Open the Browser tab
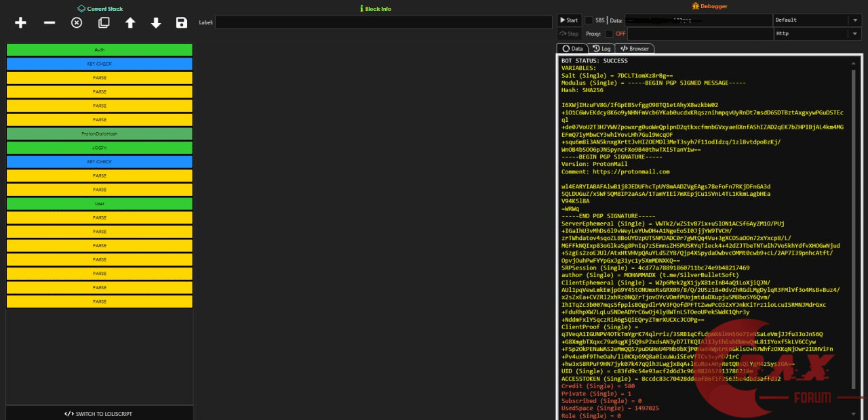Image resolution: width=868 pixels, height=420 pixels. coord(635,49)
